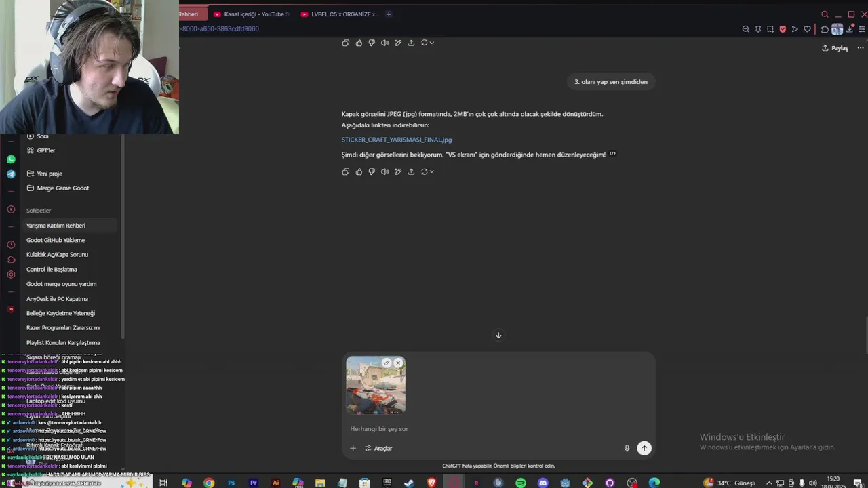
Task: Create a Yeni proje
Action: [x=44, y=174]
